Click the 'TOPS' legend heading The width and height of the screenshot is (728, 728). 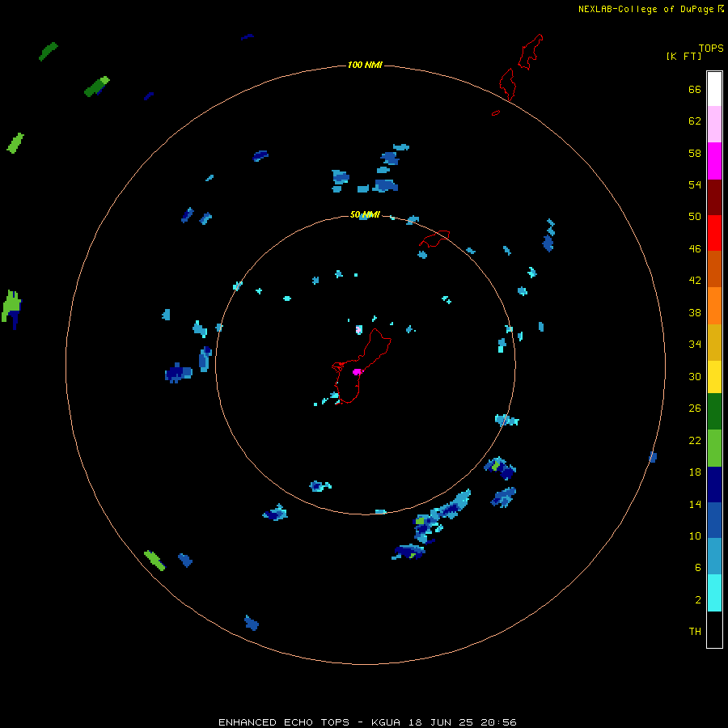tap(711, 48)
